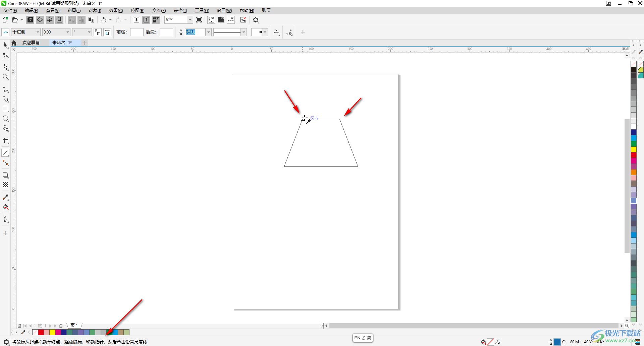Select the Polygon shapes tool
The width and height of the screenshot is (644, 346).
pyautogui.click(x=5, y=128)
